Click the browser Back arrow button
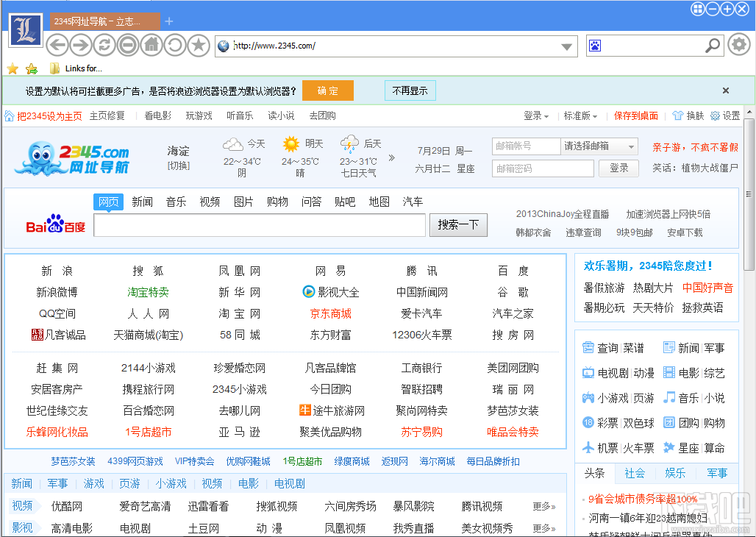This screenshot has width=756, height=537. tap(57, 46)
